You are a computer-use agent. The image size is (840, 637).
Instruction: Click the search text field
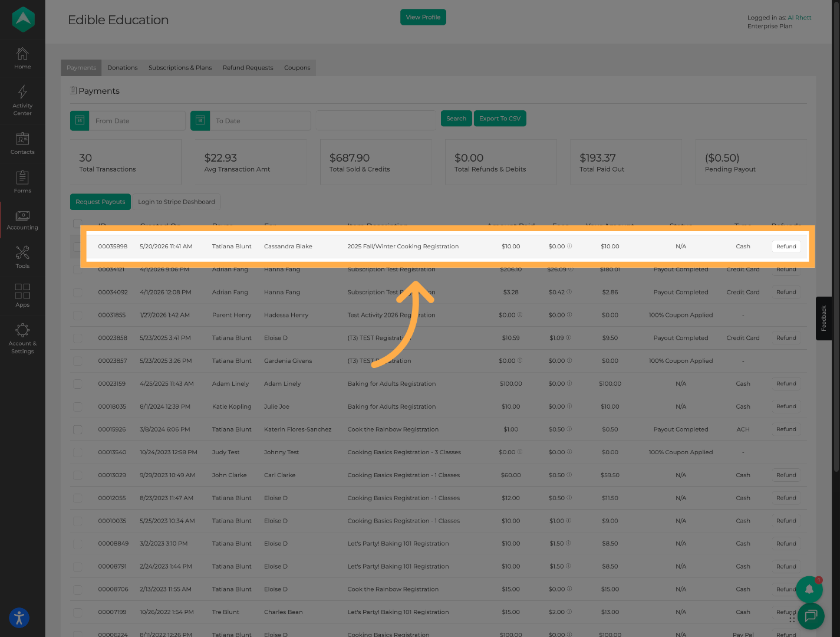[x=376, y=120]
